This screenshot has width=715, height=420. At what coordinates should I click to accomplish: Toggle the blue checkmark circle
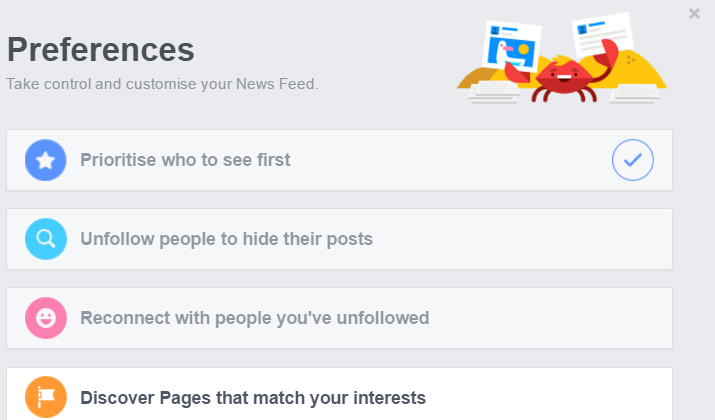pyautogui.click(x=632, y=160)
